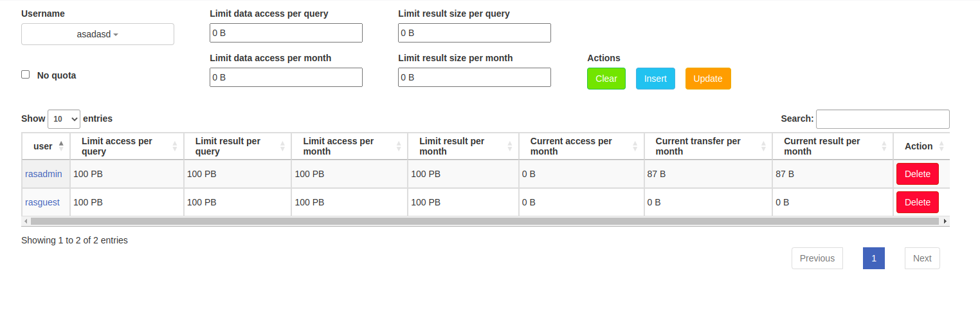The height and width of the screenshot is (322, 980).
Task: Expand the Show entries count selector
Action: coord(64,119)
